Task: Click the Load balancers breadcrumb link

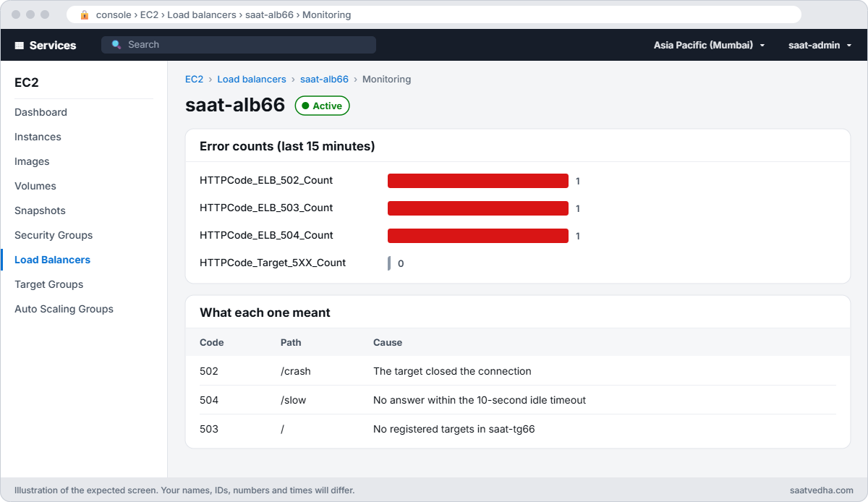Action: [252, 80]
